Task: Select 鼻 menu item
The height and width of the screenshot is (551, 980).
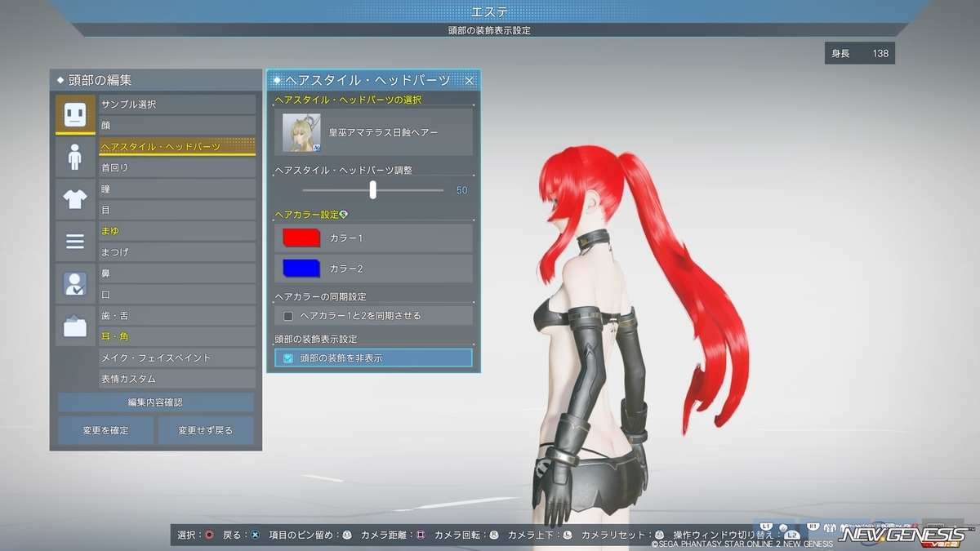Action: 177,273
